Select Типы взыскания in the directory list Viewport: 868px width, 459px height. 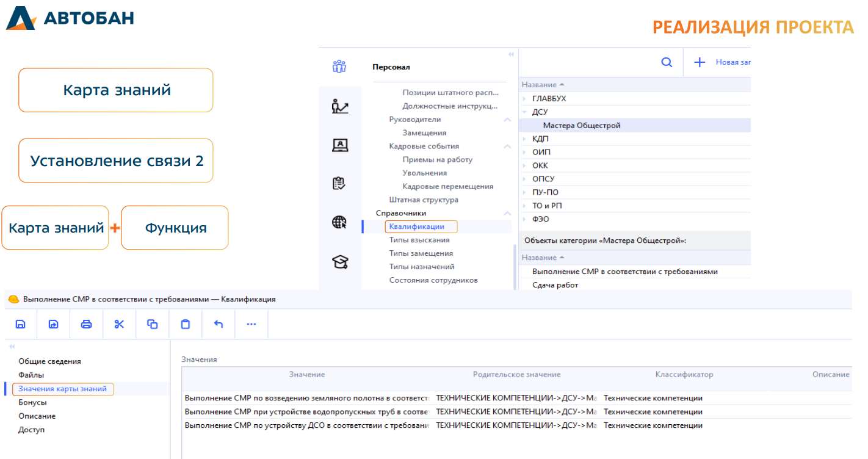[x=419, y=240]
